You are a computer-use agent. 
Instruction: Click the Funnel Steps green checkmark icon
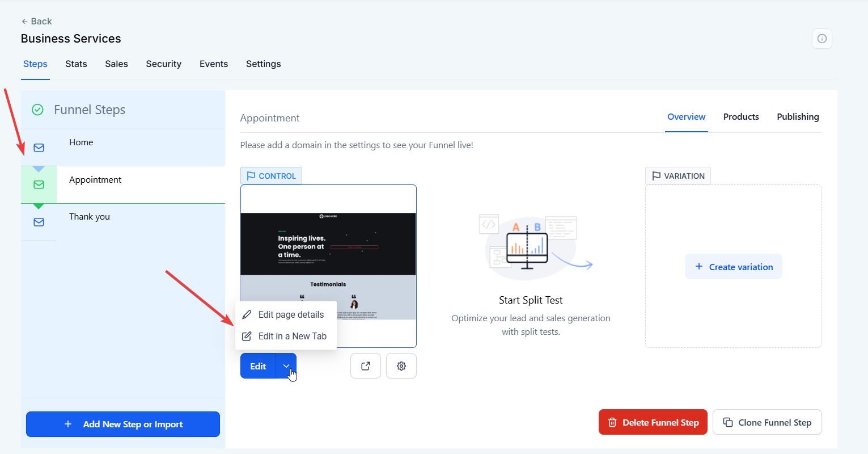(37, 110)
